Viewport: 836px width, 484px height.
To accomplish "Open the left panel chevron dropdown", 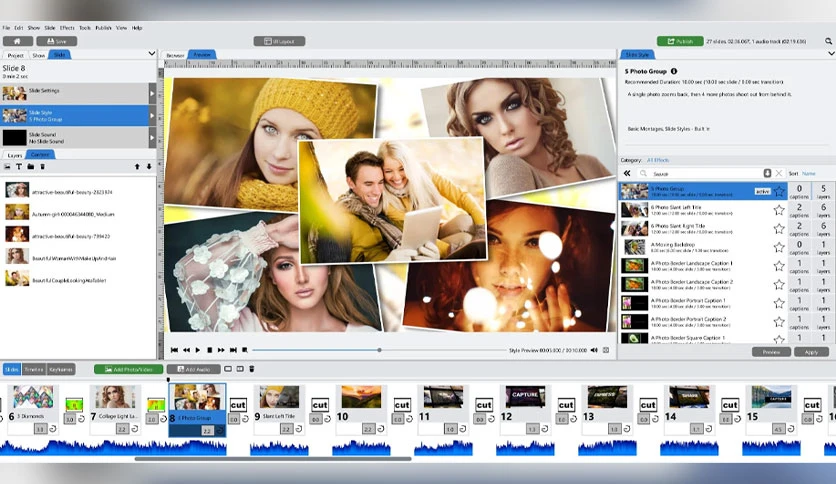I will coord(151,54).
